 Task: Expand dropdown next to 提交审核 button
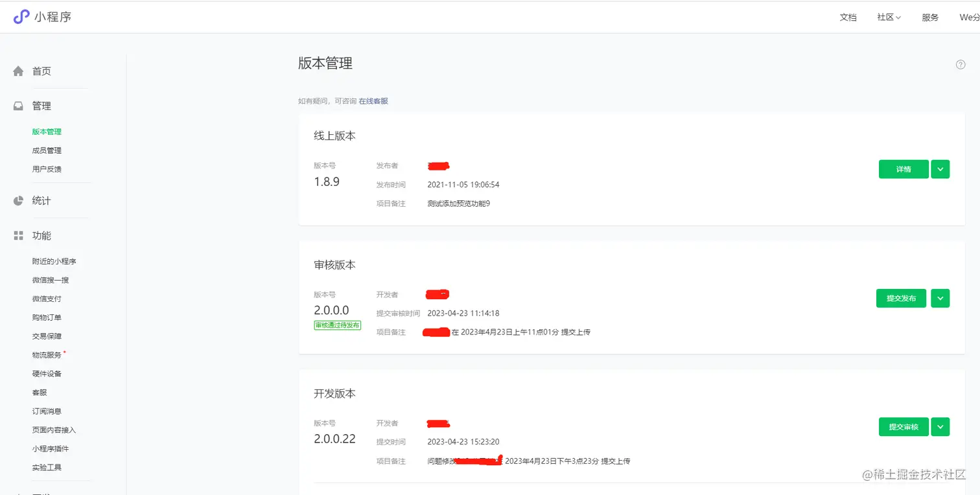pos(940,427)
